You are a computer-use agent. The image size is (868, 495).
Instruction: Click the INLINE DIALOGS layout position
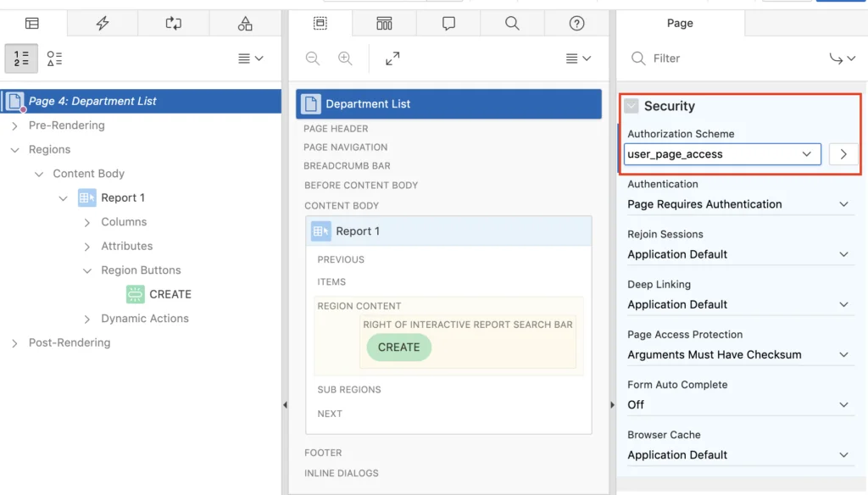coord(341,474)
